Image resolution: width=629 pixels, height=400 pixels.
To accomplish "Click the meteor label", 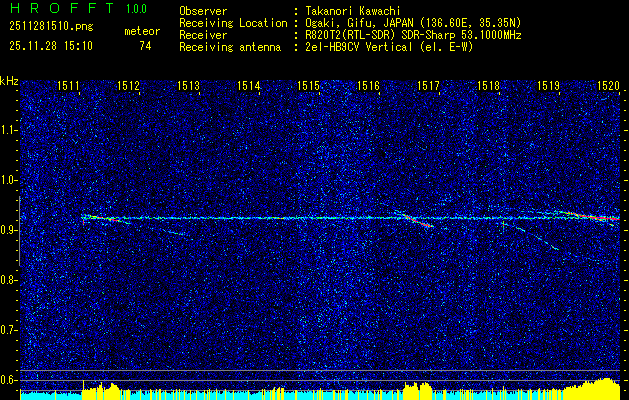I will [x=142, y=31].
